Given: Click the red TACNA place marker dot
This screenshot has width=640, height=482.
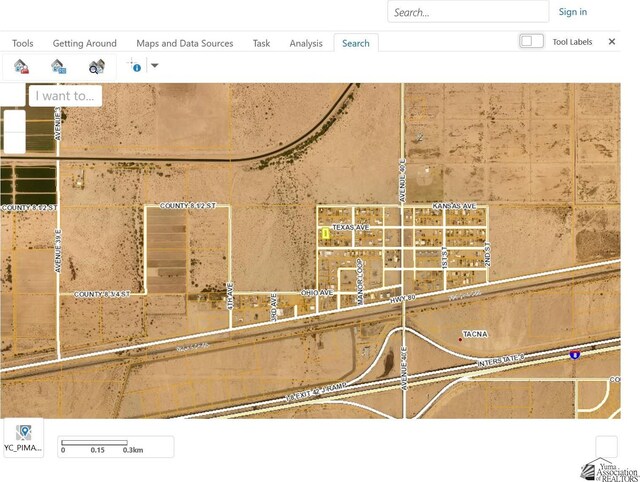Looking at the screenshot, I should (460, 340).
